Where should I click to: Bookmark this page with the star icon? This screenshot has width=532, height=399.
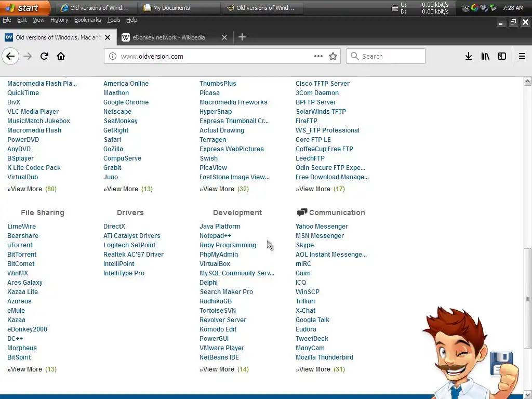point(333,56)
